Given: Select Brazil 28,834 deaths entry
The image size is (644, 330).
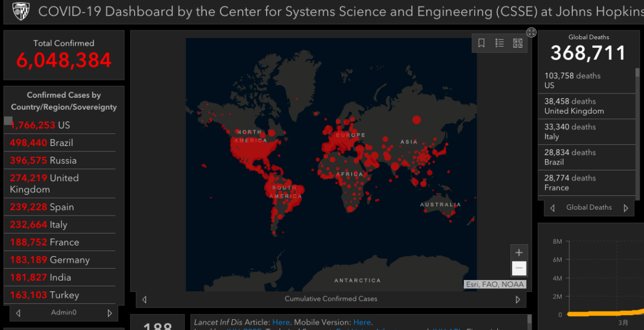Looking at the screenshot, I should click(x=587, y=157).
